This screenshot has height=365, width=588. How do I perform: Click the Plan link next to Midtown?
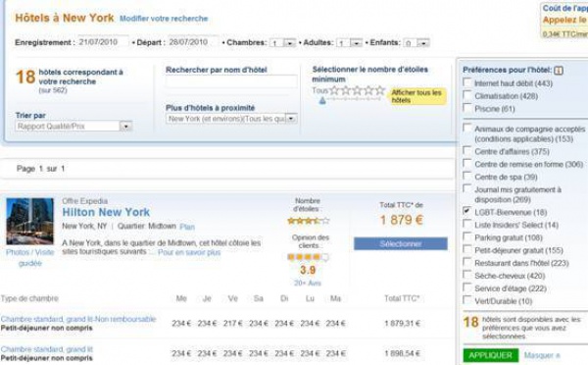[187, 227]
